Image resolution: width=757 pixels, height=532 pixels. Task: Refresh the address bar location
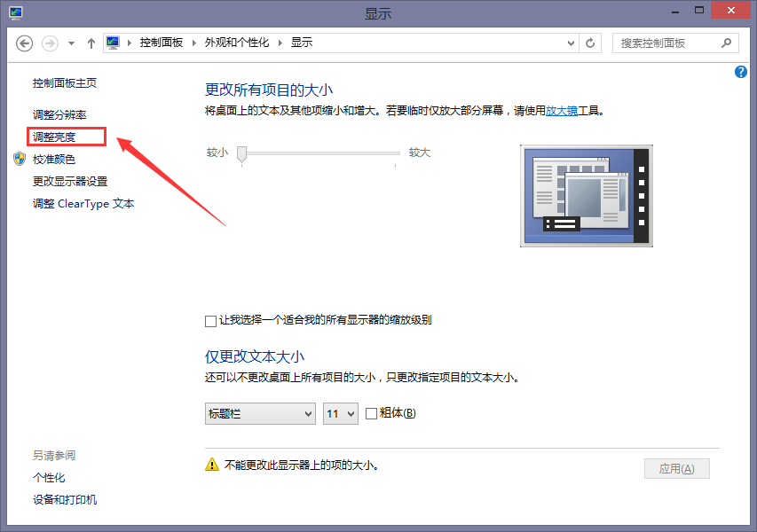click(591, 43)
